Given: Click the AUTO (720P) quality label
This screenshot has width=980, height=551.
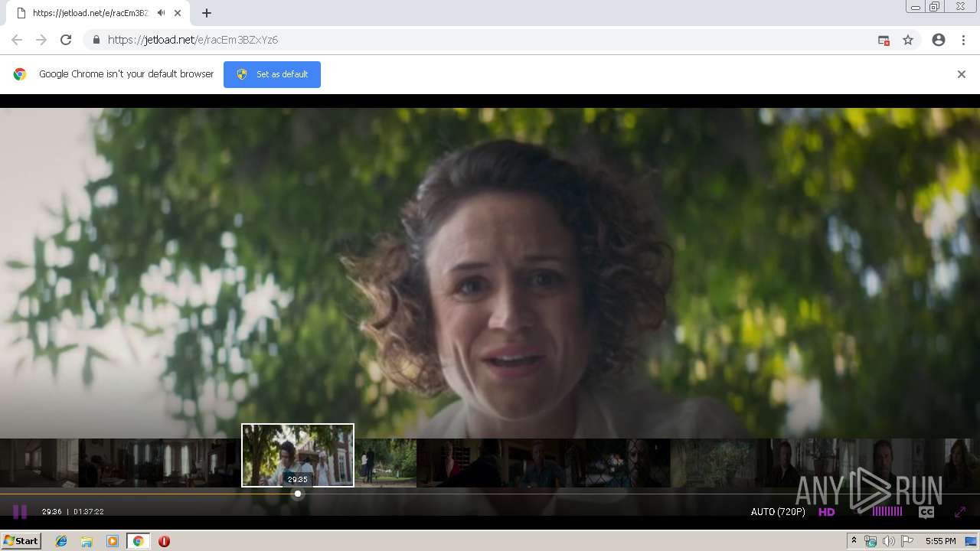Looking at the screenshot, I should (x=778, y=512).
